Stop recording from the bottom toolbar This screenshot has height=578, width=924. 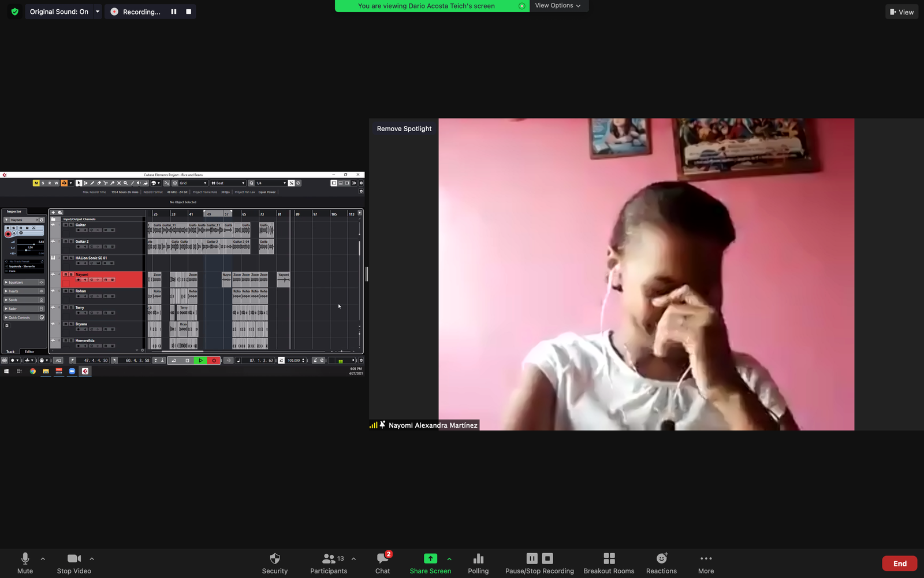pyautogui.click(x=547, y=558)
